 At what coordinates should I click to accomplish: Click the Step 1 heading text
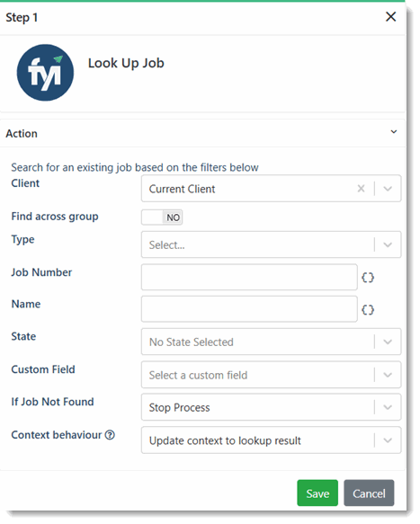22,17
